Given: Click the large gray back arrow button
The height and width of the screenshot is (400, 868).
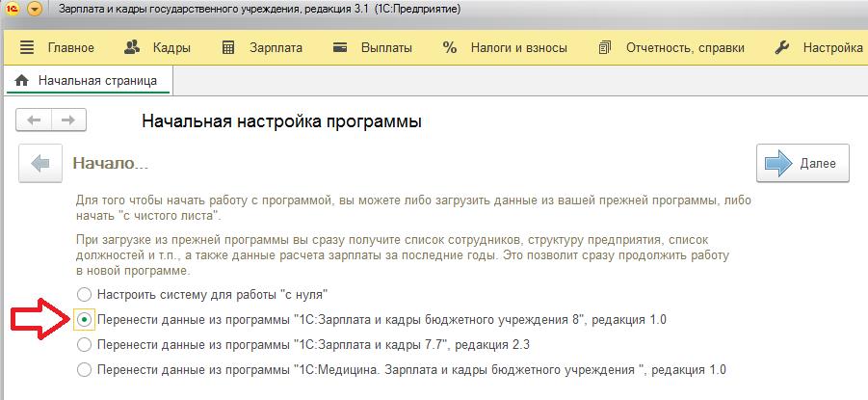Looking at the screenshot, I should tap(39, 164).
